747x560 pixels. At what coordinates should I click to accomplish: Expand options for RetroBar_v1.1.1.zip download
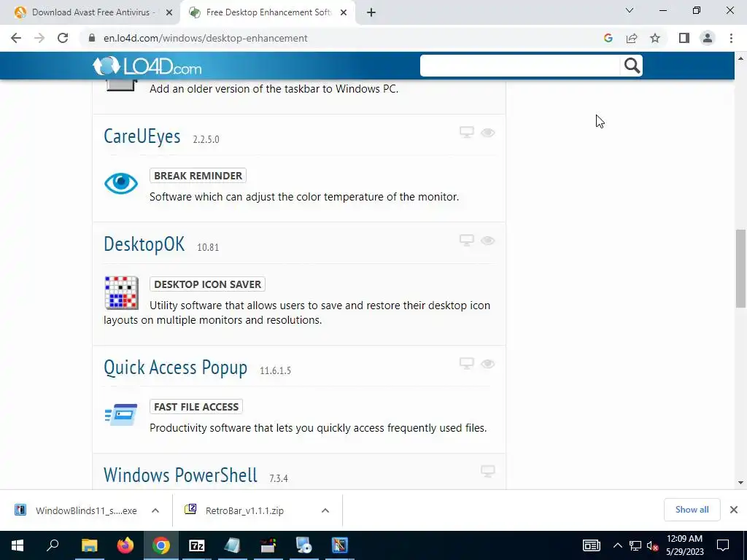(325, 510)
